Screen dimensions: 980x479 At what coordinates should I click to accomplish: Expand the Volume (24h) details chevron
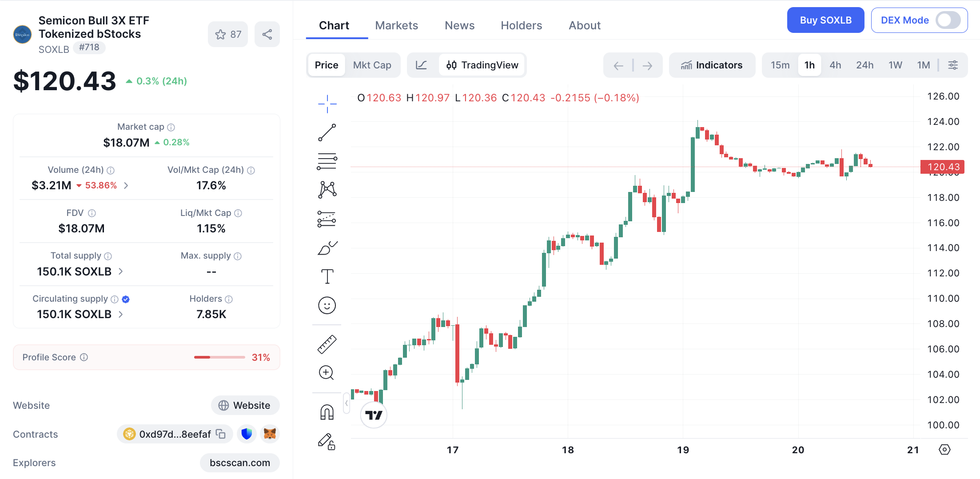pos(126,185)
